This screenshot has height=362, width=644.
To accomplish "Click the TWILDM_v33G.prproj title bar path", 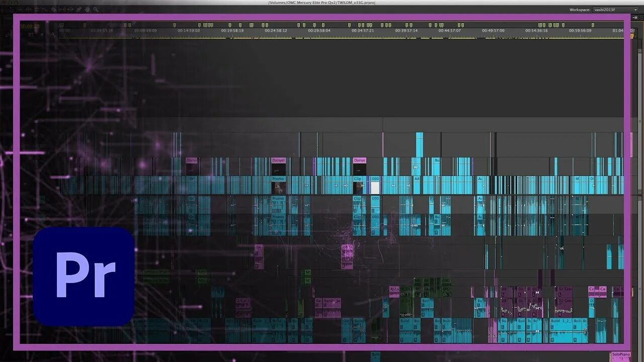I will pos(322,3).
